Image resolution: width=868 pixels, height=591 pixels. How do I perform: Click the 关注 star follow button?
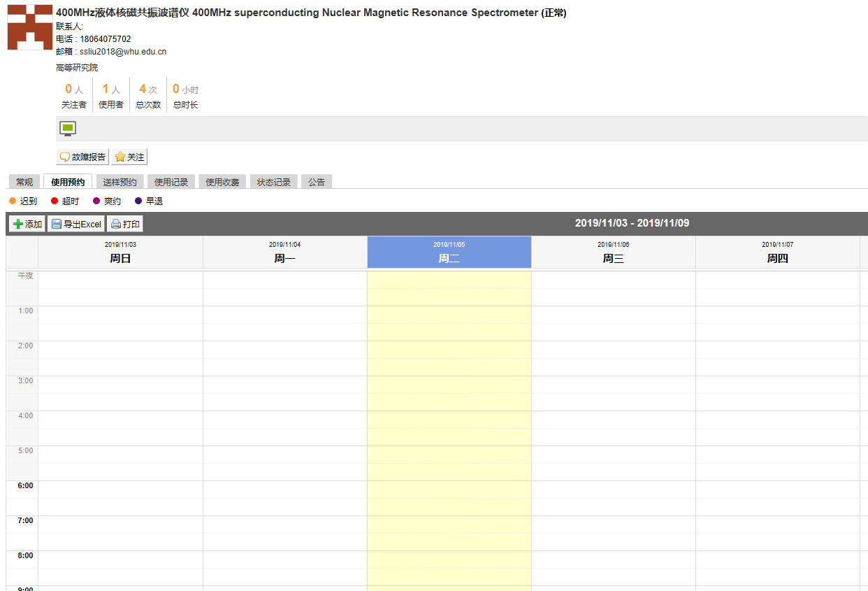129,157
